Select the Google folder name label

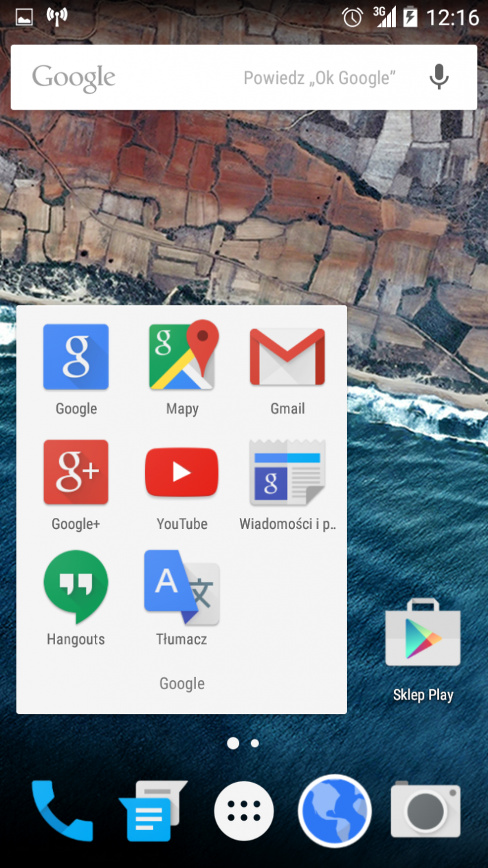[x=182, y=684]
